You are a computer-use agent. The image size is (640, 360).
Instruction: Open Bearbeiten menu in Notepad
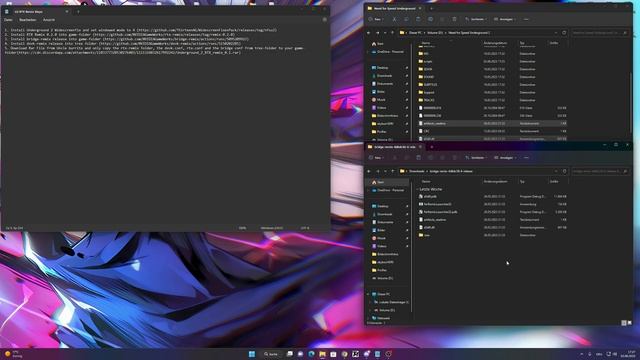click(28, 20)
